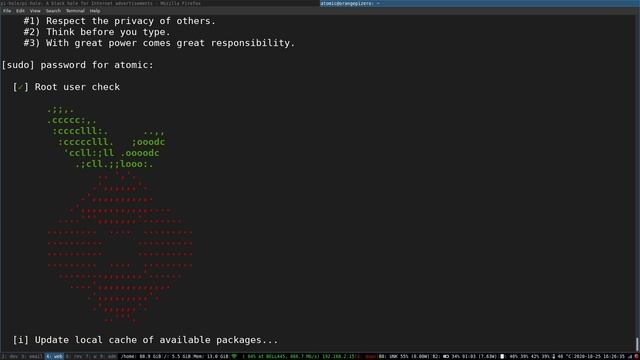Image resolution: width=640 pixels, height=360 pixels.
Task: Click the green leaf ASCII art
Action: 106,137
